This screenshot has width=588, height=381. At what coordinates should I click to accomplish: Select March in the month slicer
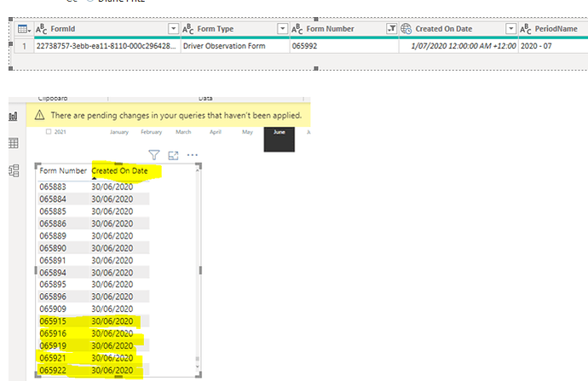click(183, 132)
